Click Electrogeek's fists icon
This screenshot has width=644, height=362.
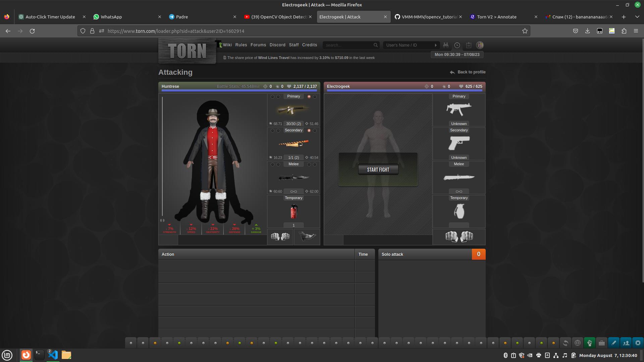click(459, 237)
